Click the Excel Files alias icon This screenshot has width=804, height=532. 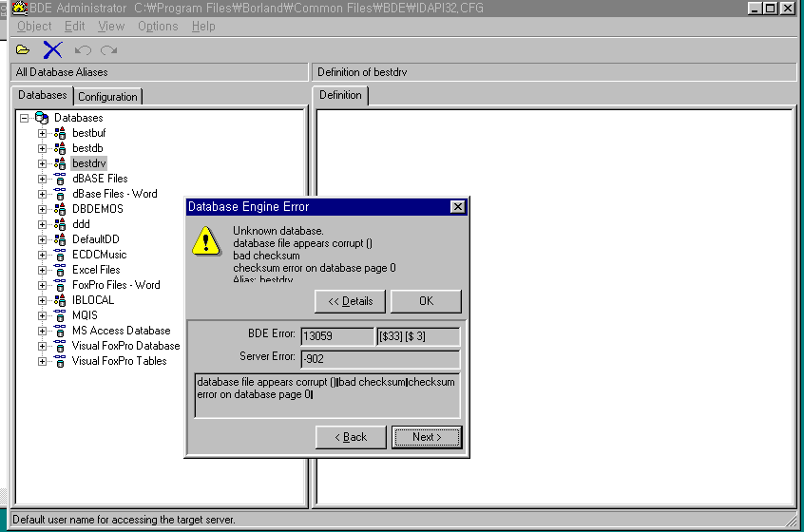click(60, 270)
